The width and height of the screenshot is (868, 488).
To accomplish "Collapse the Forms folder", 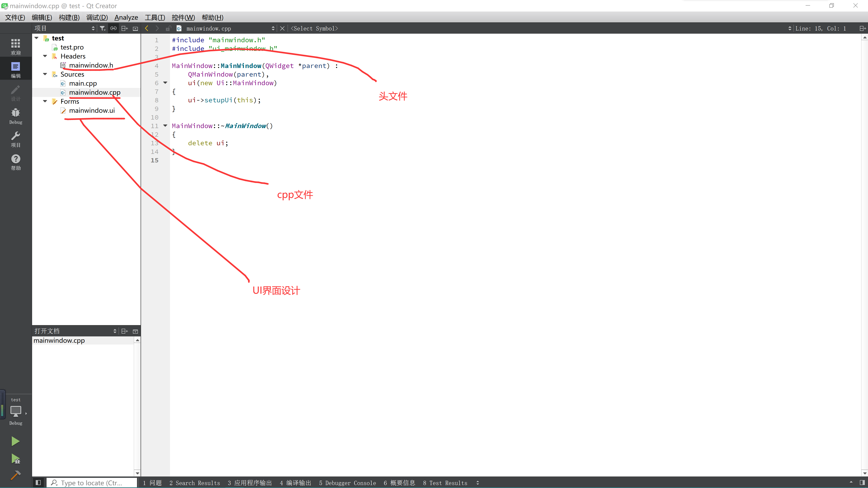I will [45, 101].
